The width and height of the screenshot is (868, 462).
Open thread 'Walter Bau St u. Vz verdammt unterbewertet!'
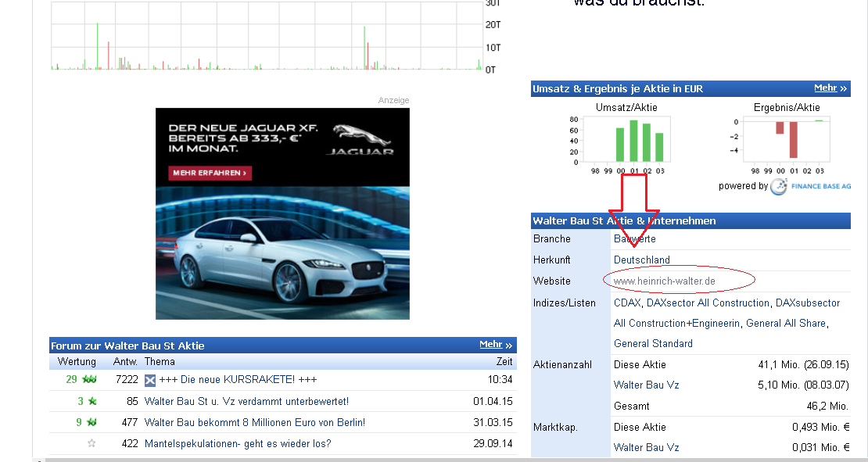pos(246,401)
